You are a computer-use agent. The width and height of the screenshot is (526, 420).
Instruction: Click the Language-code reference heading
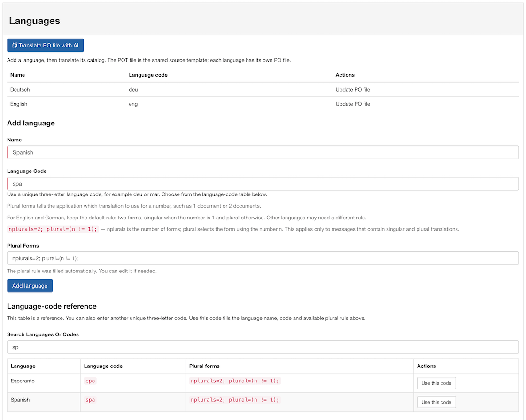(52, 306)
